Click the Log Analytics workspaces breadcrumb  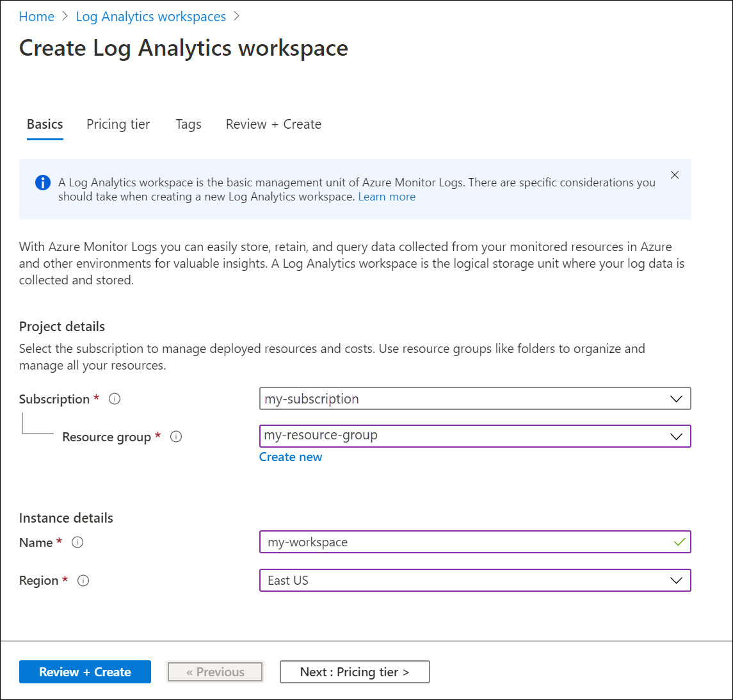pos(150,16)
